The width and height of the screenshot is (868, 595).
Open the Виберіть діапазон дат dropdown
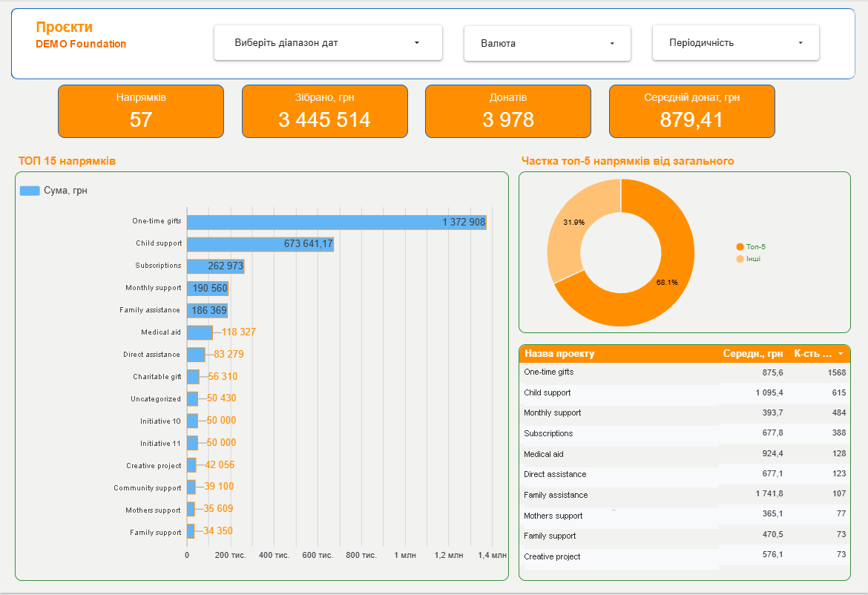click(x=328, y=42)
